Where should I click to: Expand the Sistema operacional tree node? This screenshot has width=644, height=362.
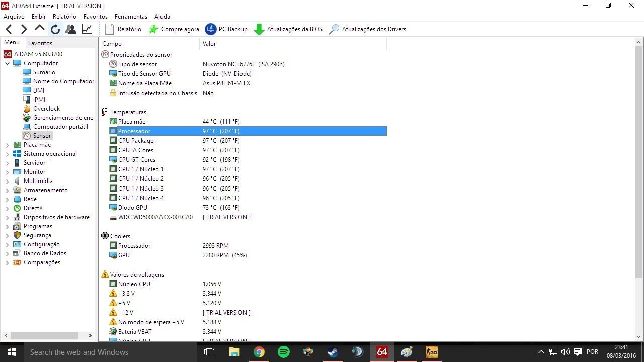[x=8, y=154]
